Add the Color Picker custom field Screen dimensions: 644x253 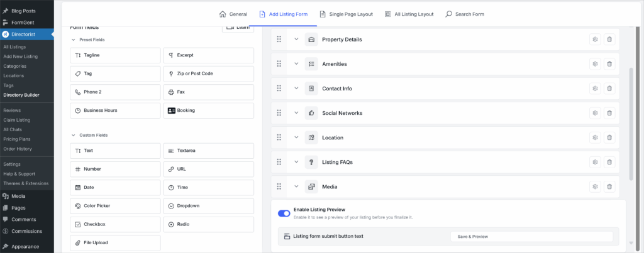tap(115, 206)
